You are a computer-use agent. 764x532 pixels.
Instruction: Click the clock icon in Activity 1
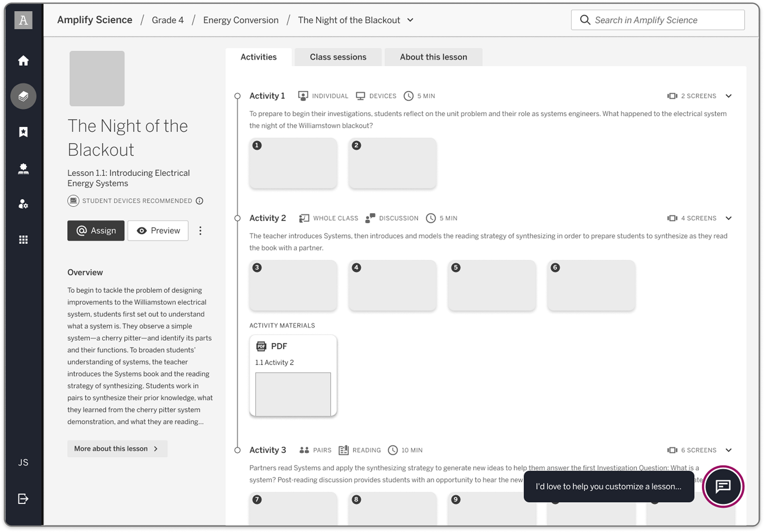[x=408, y=96]
